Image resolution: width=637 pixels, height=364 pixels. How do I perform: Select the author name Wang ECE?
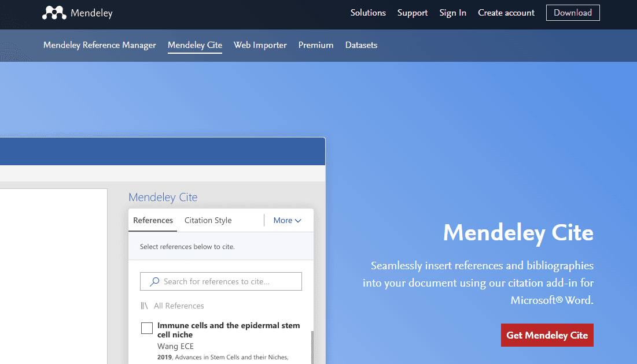175,346
